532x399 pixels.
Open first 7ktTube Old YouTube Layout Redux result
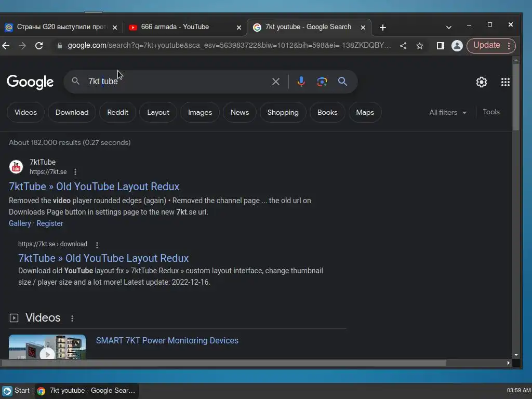94,187
